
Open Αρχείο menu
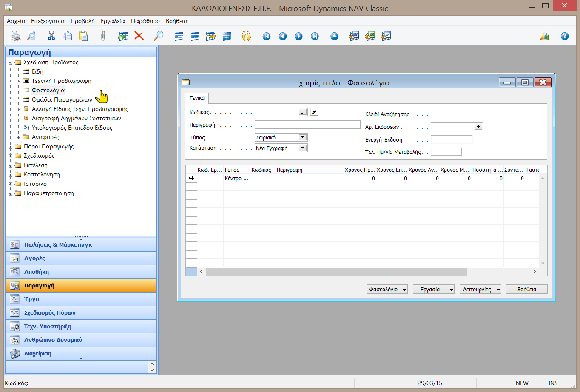point(16,21)
